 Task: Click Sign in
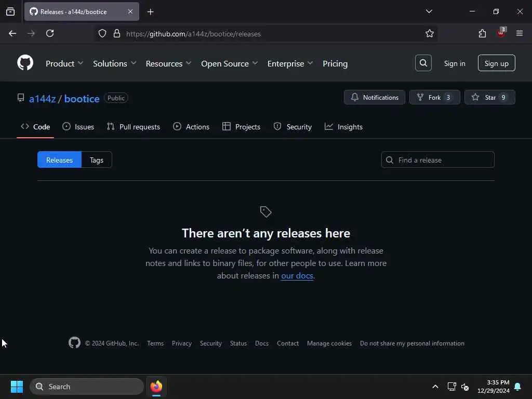coord(454,63)
